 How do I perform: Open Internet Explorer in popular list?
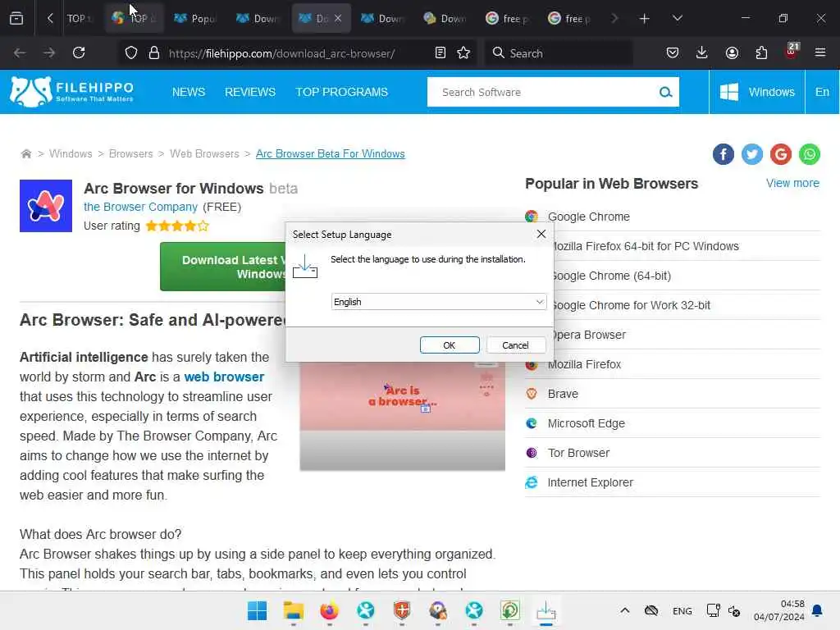[x=591, y=482]
